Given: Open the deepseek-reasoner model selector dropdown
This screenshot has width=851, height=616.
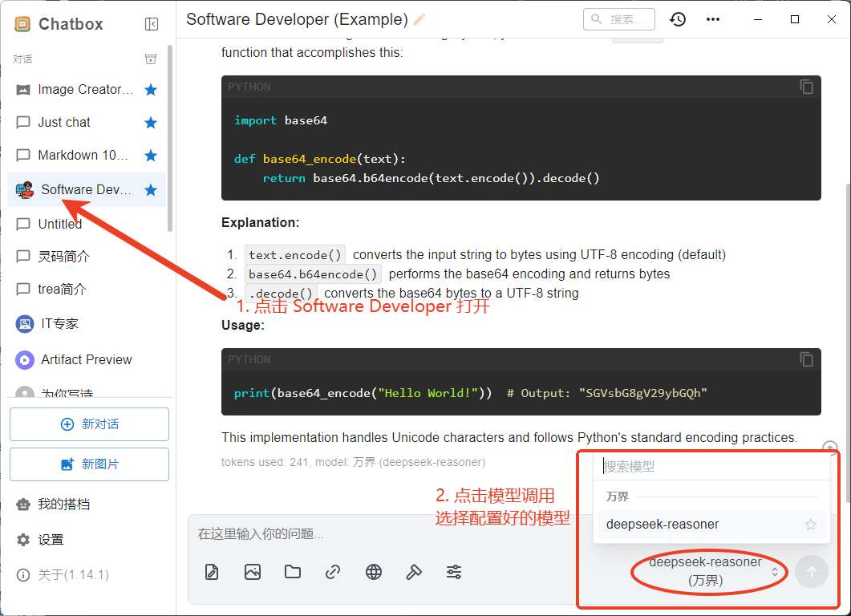Looking at the screenshot, I should pyautogui.click(x=714, y=571).
